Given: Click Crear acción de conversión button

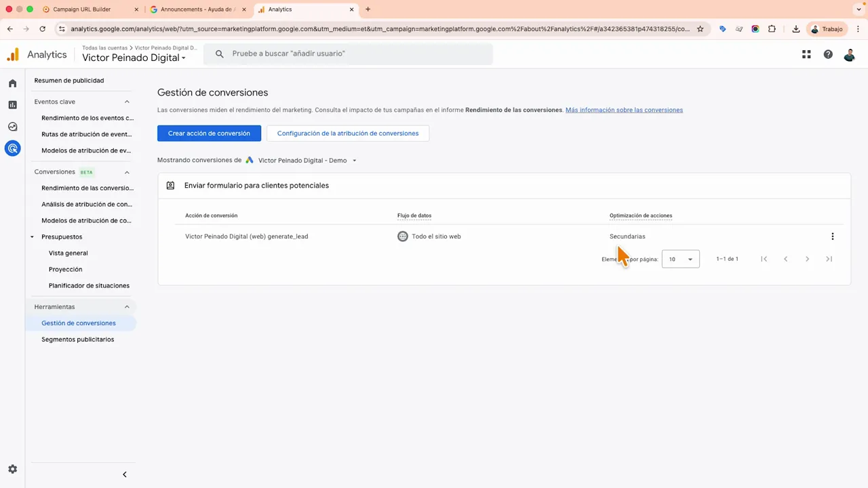Looking at the screenshot, I should tap(209, 134).
